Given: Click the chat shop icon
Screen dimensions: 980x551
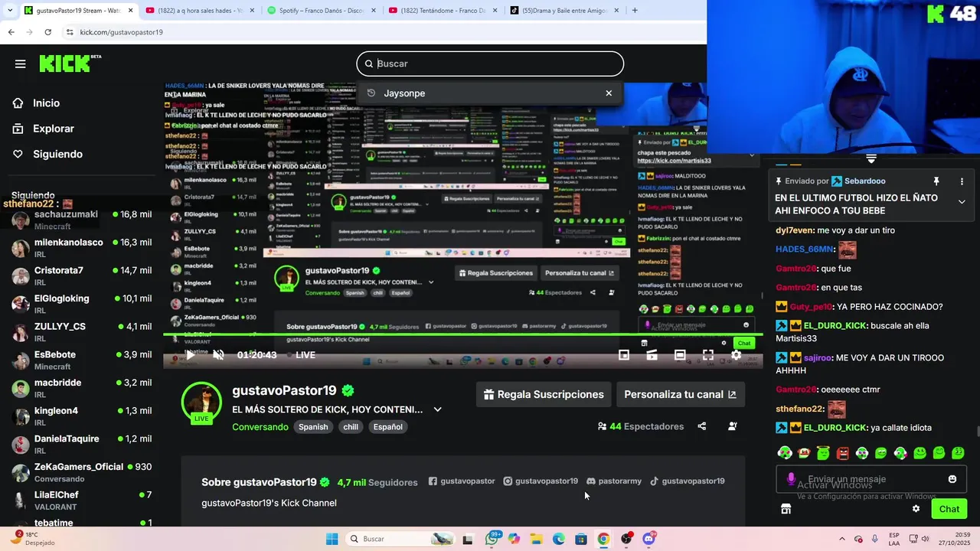Looking at the screenshot, I should [x=786, y=509].
